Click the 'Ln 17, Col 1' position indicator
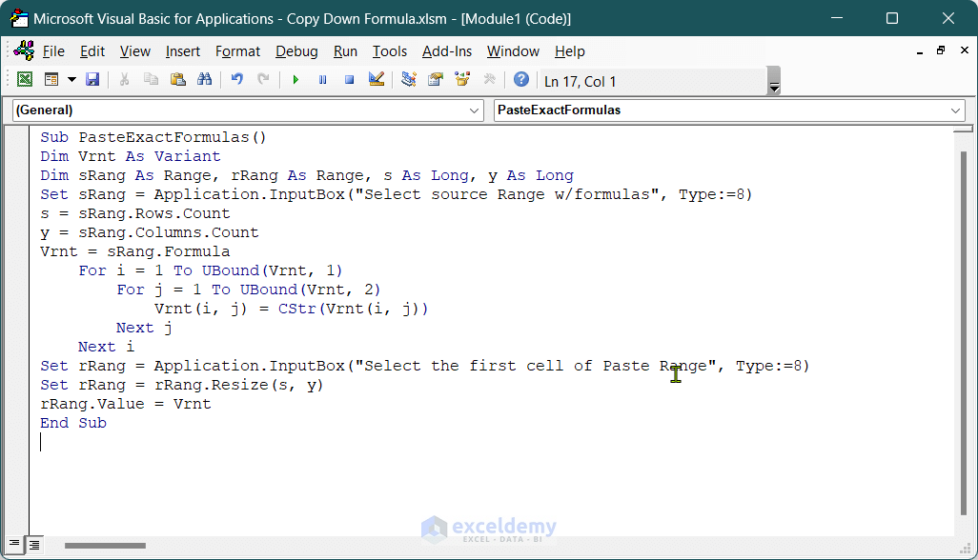 [581, 82]
